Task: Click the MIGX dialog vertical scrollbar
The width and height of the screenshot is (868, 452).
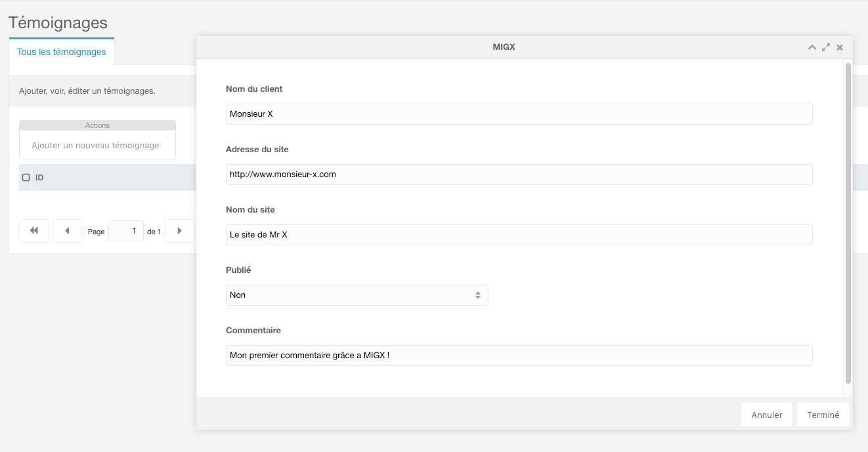Action: pyautogui.click(x=848, y=223)
